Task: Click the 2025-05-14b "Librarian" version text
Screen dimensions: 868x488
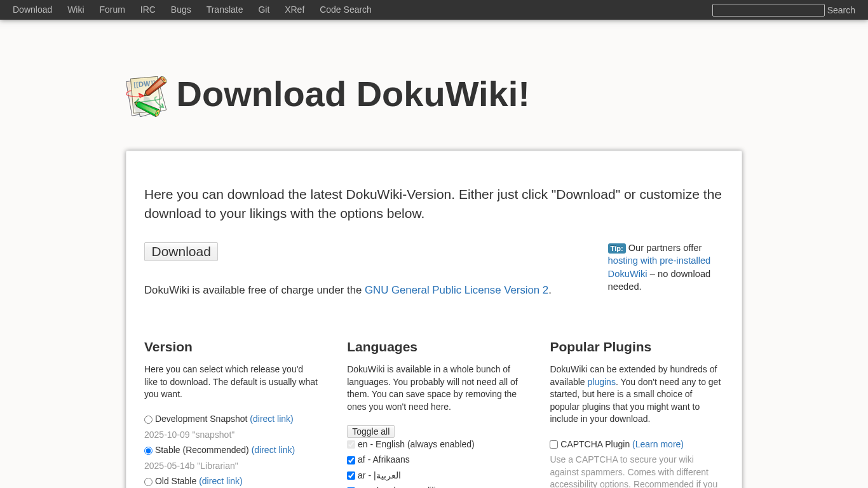Action: tap(191, 466)
